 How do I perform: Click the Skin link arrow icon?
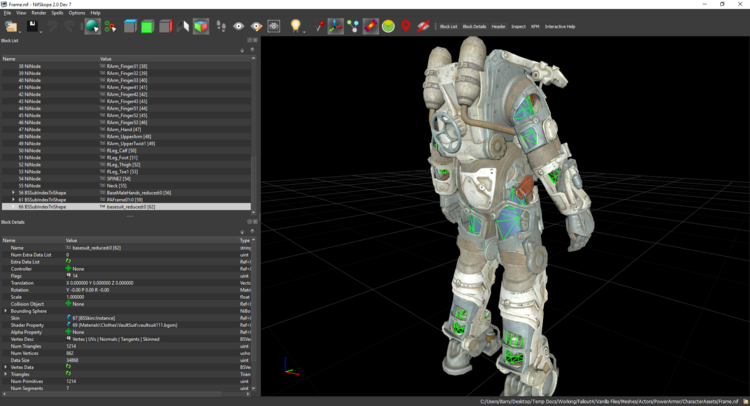(68, 318)
